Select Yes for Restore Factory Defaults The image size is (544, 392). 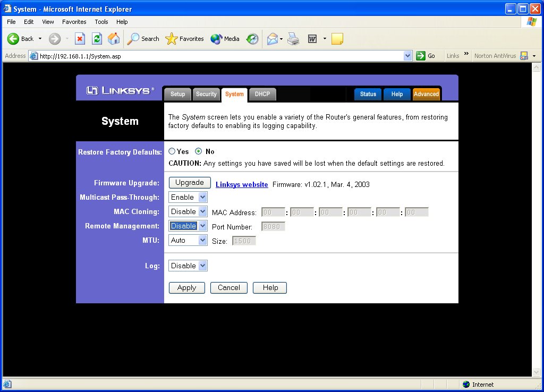coord(172,151)
